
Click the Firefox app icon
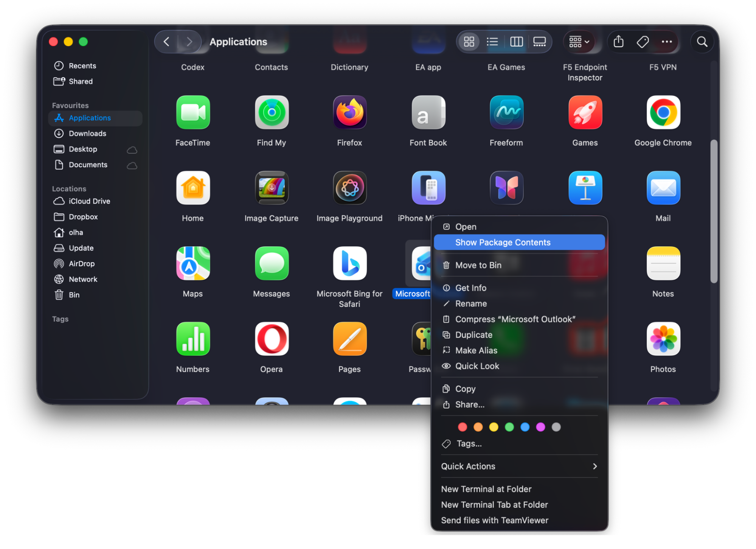[x=350, y=112]
